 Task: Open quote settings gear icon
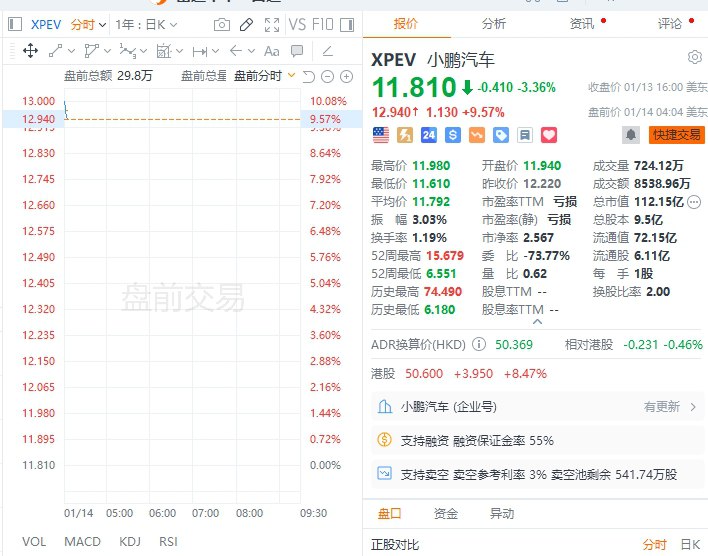pyautogui.click(x=695, y=57)
